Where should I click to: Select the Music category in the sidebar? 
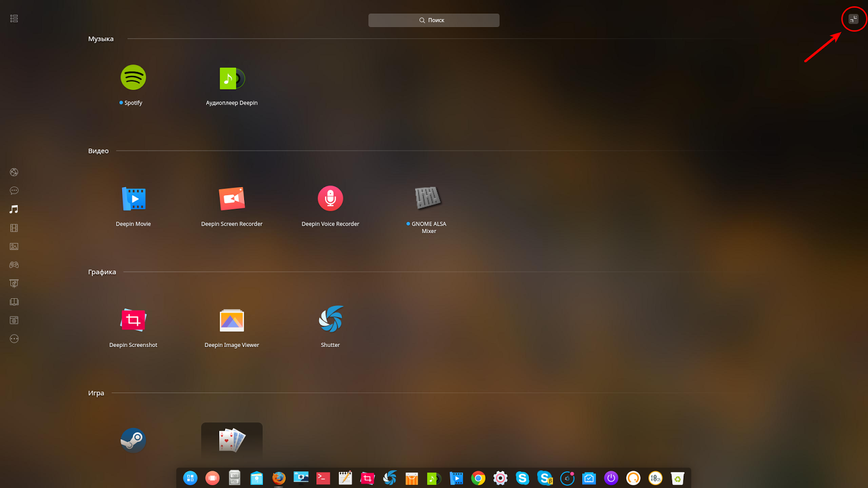click(x=14, y=209)
